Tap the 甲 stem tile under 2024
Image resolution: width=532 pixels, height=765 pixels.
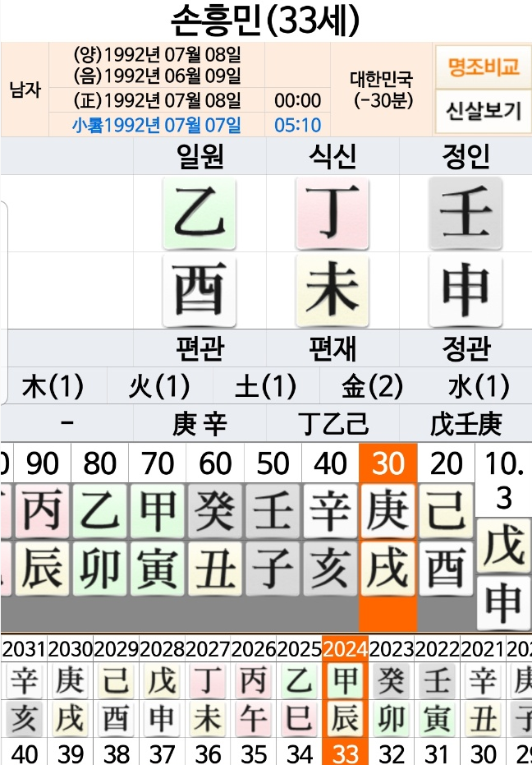click(x=346, y=680)
